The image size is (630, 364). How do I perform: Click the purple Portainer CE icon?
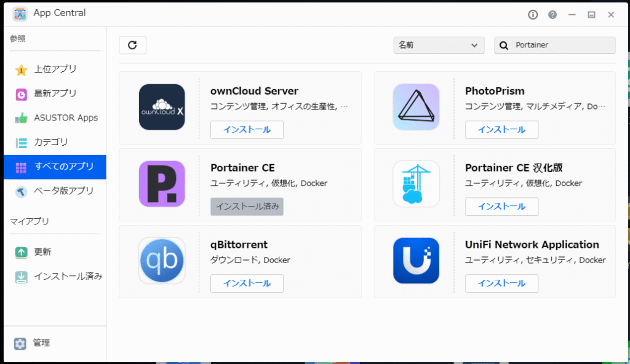point(162,183)
